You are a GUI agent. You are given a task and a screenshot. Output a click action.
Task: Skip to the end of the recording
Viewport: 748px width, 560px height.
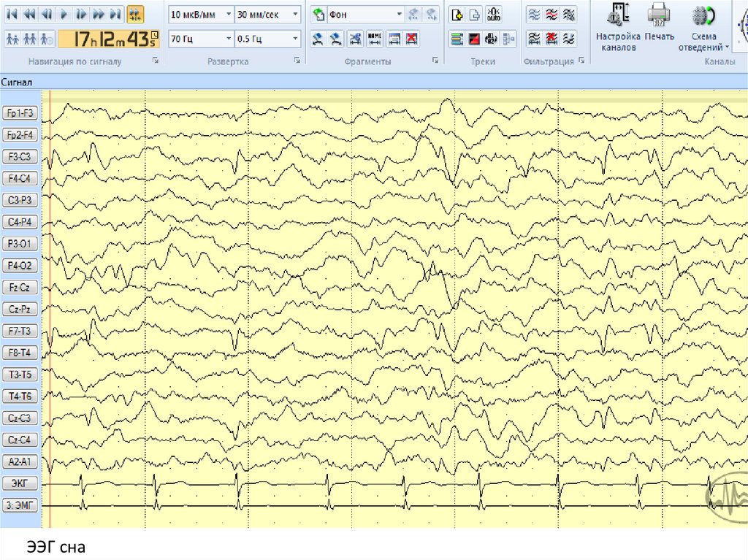pos(115,14)
